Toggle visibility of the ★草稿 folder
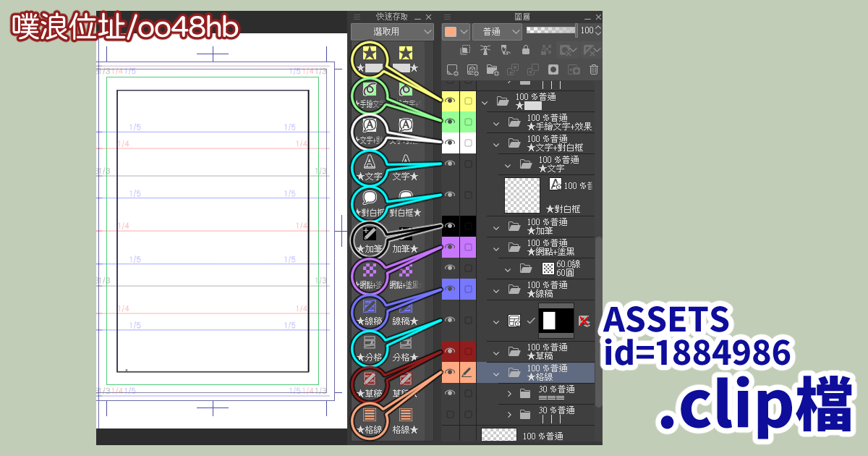868x456 pixels. (x=450, y=352)
